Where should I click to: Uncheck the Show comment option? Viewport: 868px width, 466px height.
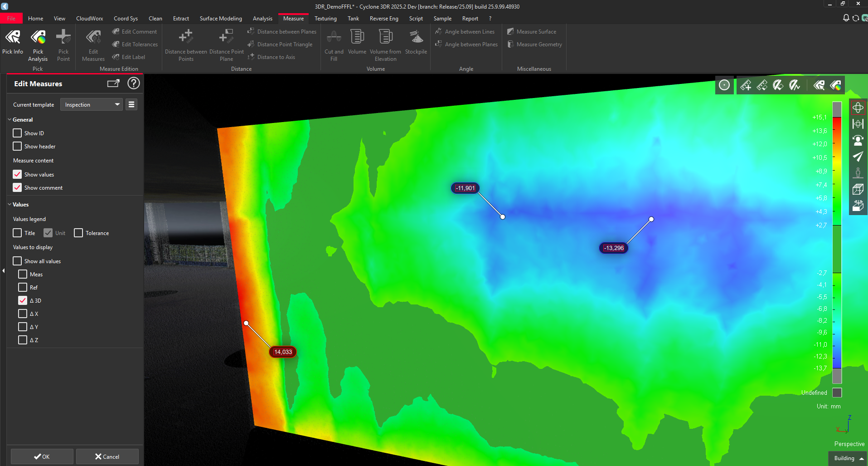pyautogui.click(x=18, y=187)
